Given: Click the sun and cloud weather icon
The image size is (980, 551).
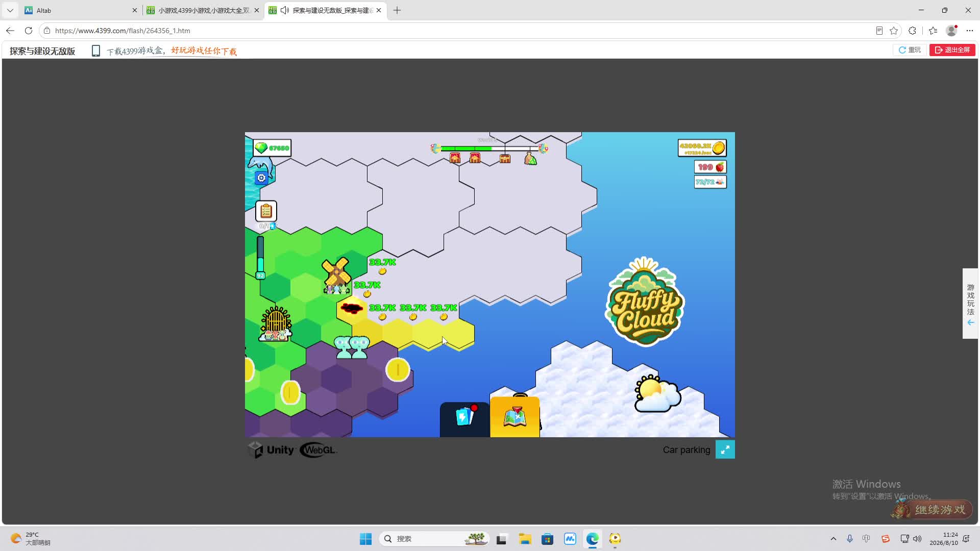Looking at the screenshot, I should (657, 394).
